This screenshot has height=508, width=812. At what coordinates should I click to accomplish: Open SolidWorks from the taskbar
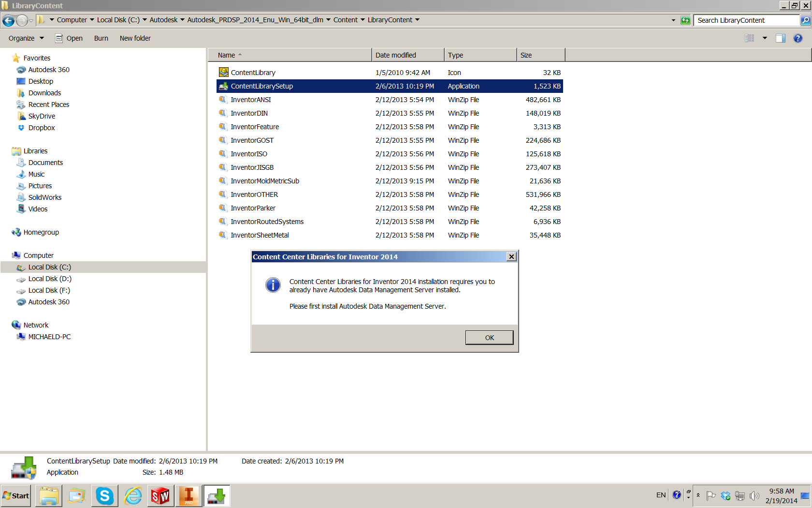[160, 496]
